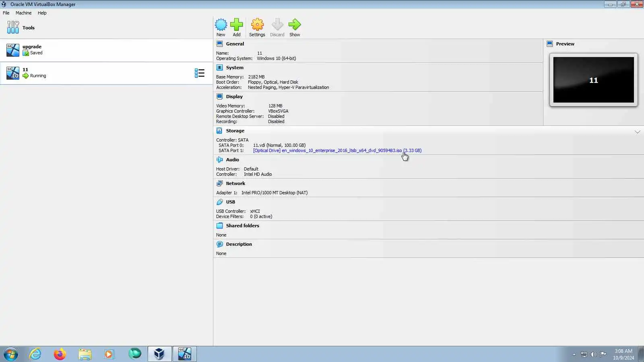Click the New virtual machine icon

(x=221, y=25)
